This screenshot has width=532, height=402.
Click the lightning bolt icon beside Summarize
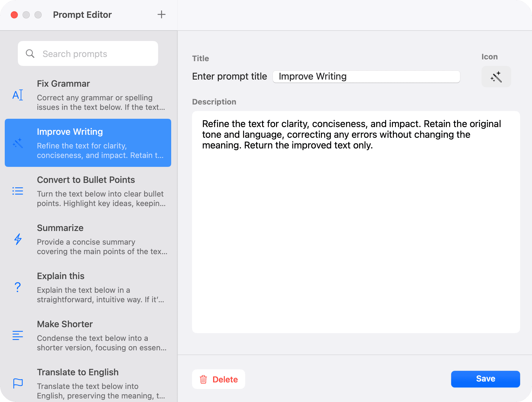[x=18, y=239]
